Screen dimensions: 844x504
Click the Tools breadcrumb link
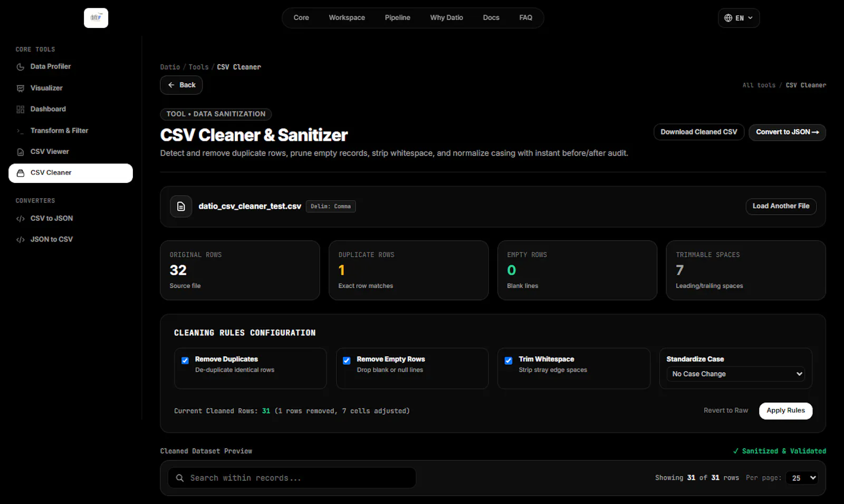coord(199,67)
